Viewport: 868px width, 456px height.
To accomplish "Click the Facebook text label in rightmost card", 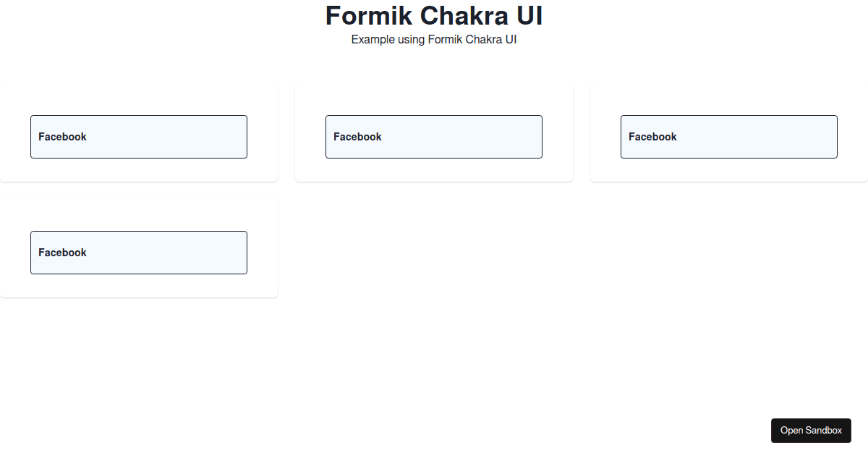I will pos(652,137).
